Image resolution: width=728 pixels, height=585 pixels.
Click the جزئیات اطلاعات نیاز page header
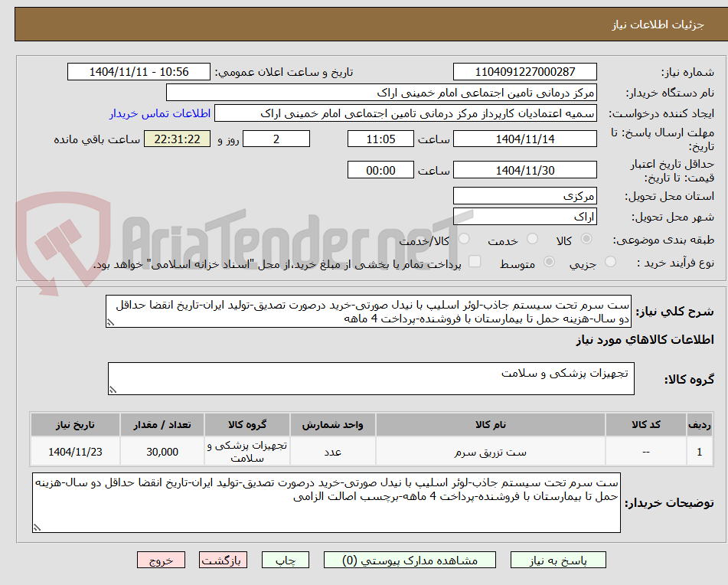(x=658, y=25)
